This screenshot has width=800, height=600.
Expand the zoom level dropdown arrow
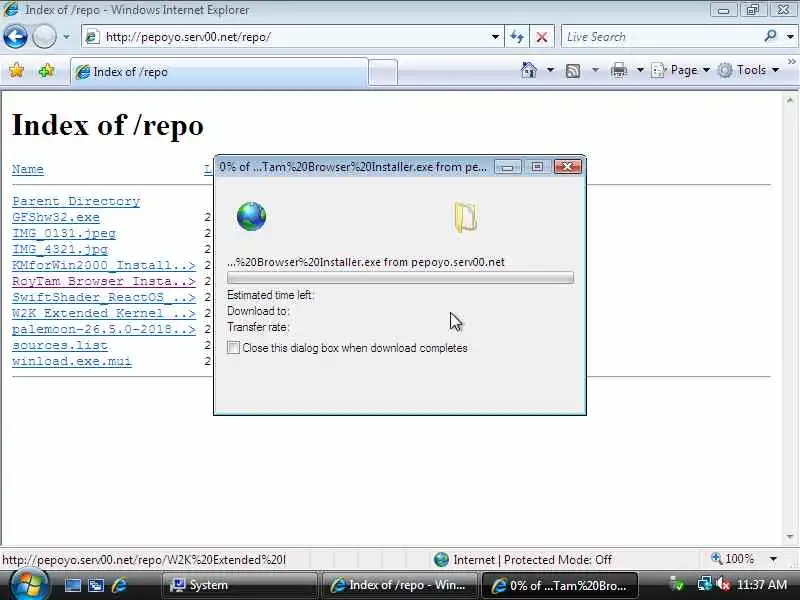tap(773, 559)
